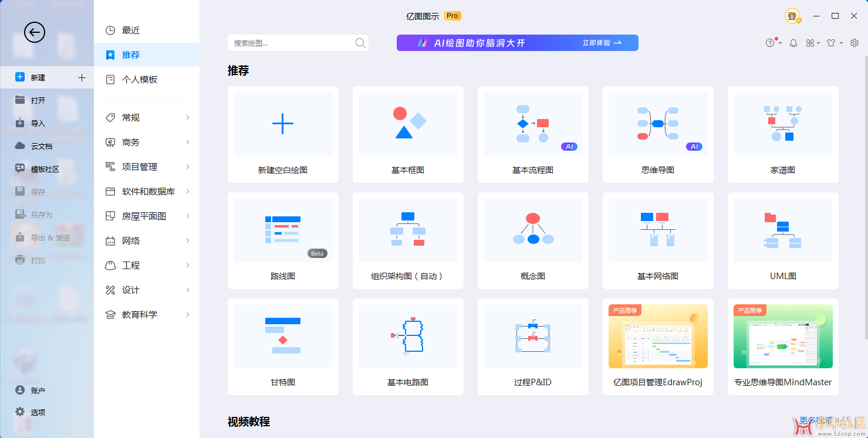Click the 常规 tag icon
This screenshot has width=868, height=438.
pos(110,118)
